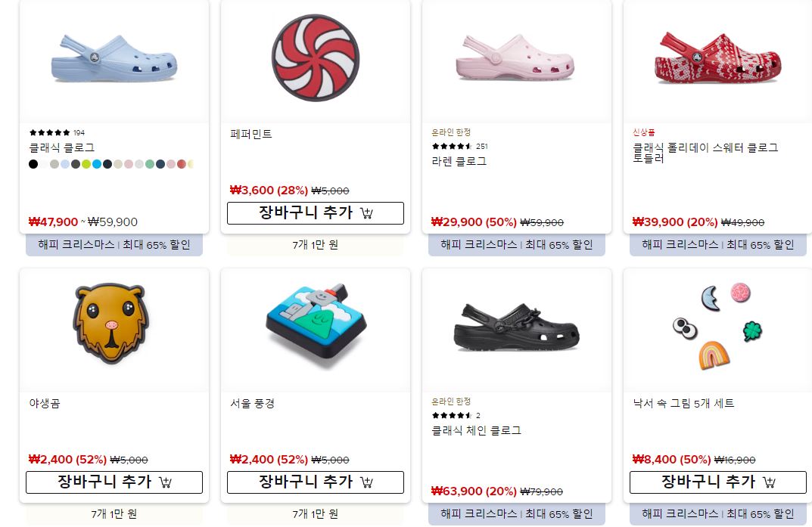Image resolution: width=812 pixels, height=527 pixels.
Task: Click the 해피 크리스마스 promo banner under 라렌 클로그
Action: [517, 245]
